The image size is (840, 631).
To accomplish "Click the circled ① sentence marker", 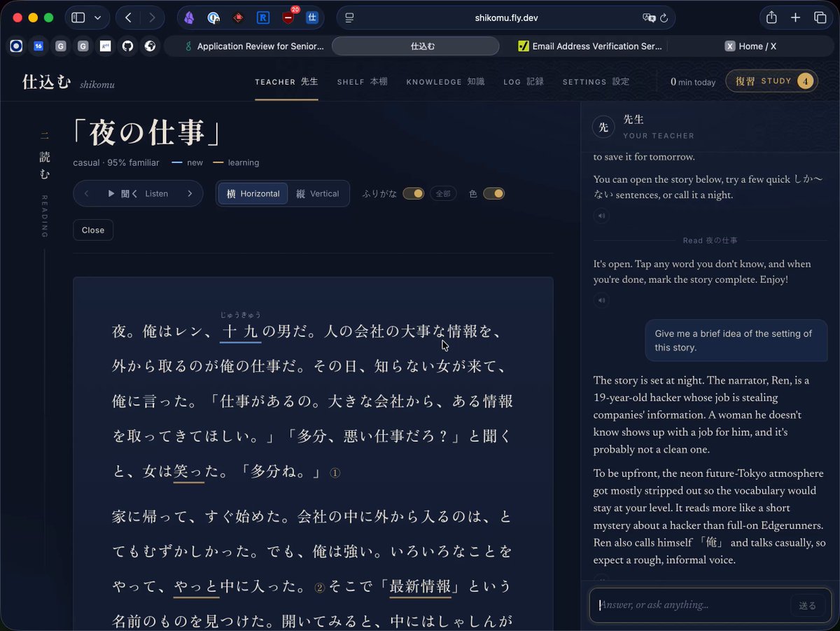I will coord(335,473).
